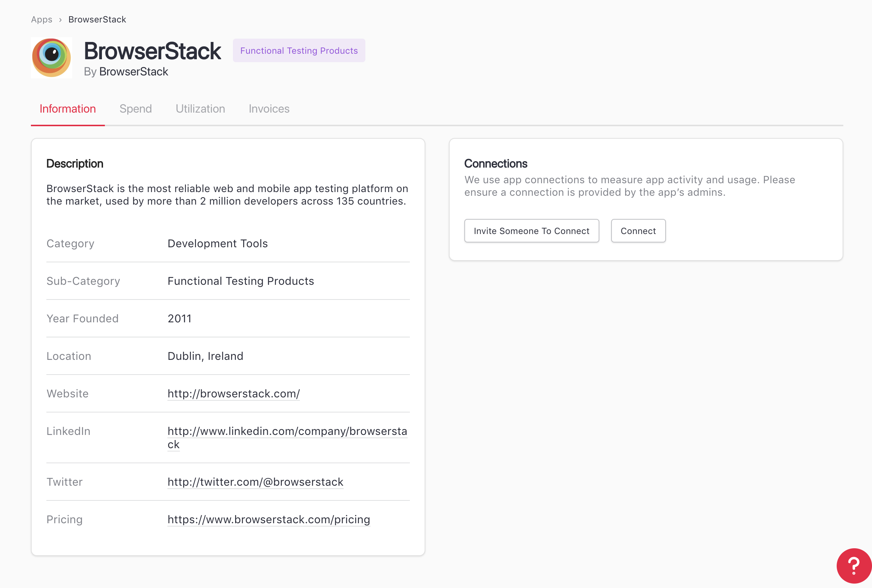Select the Information tab
Screen dimensions: 872x588
click(x=67, y=109)
